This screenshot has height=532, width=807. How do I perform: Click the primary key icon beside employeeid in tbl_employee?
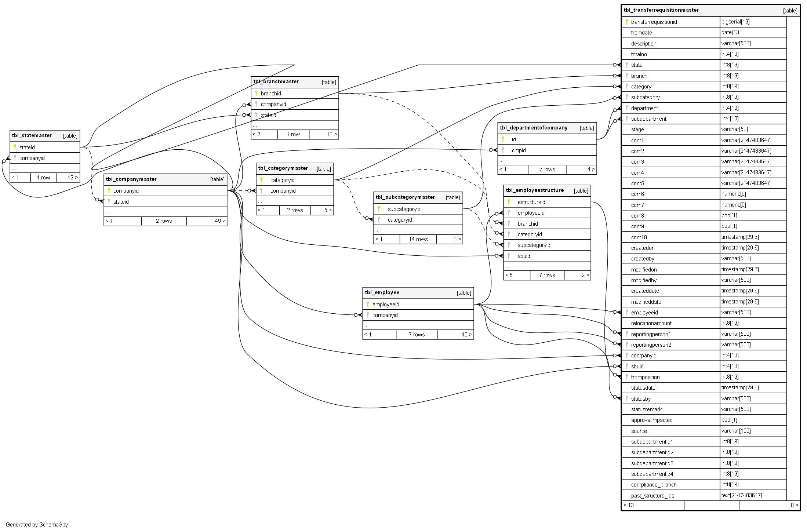point(368,304)
